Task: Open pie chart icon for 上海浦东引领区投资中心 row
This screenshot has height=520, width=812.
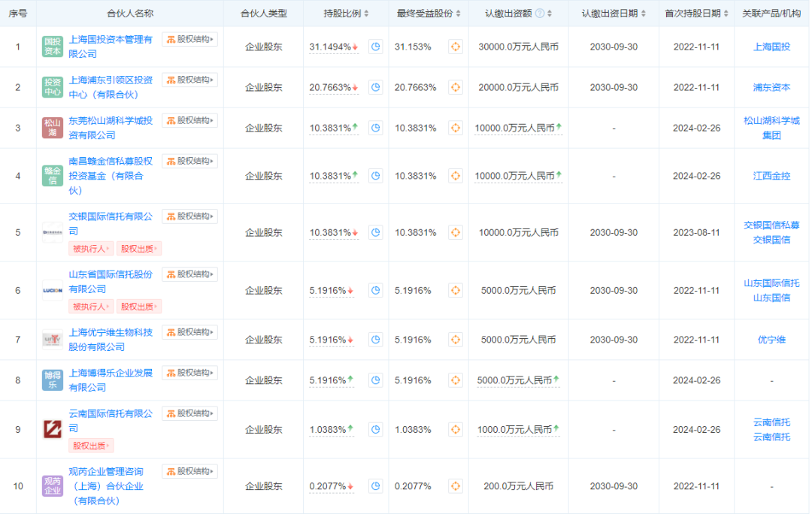Action: click(x=376, y=87)
